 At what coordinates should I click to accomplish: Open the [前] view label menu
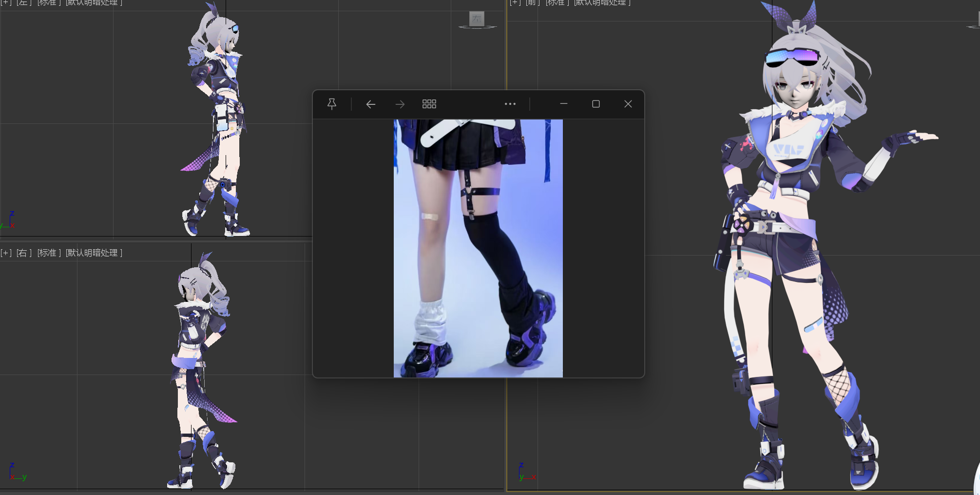pyautogui.click(x=532, y=2)
